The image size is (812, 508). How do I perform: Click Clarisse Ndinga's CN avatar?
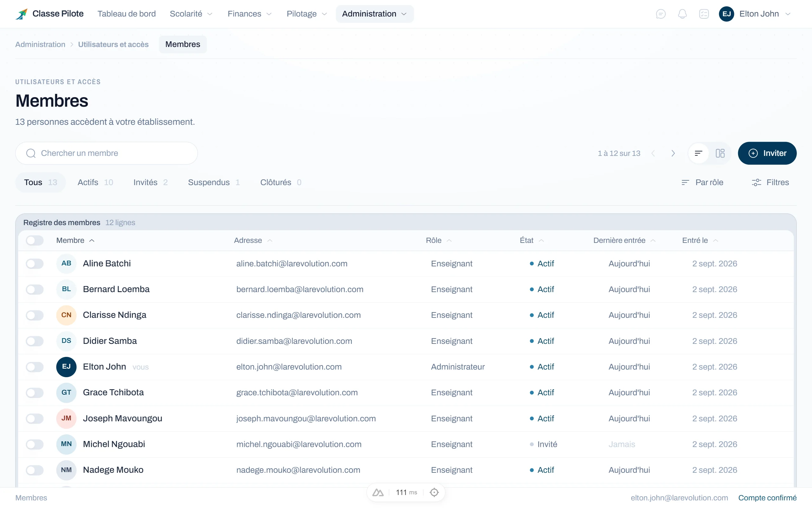pyautogui.click(x=66, y=315)
